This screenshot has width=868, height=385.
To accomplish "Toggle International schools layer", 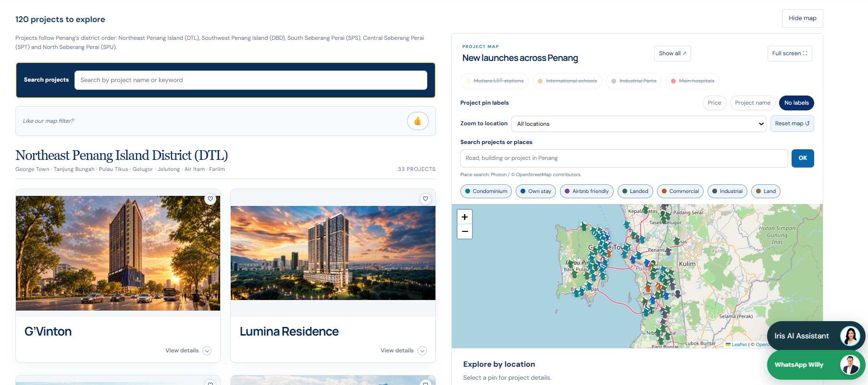I will (x=567, y=81).
